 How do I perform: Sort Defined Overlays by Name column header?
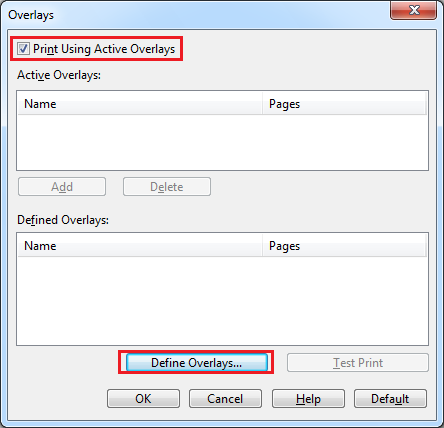[x=140, y=246]
